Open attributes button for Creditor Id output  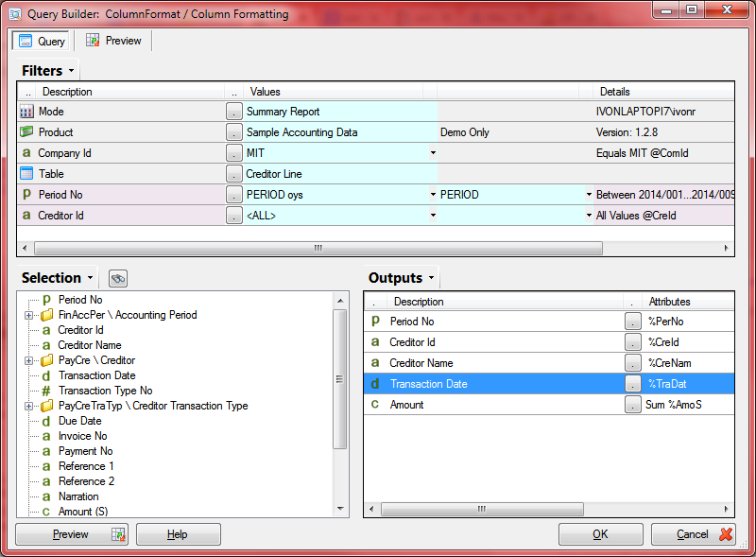click(x=632, y=341)
